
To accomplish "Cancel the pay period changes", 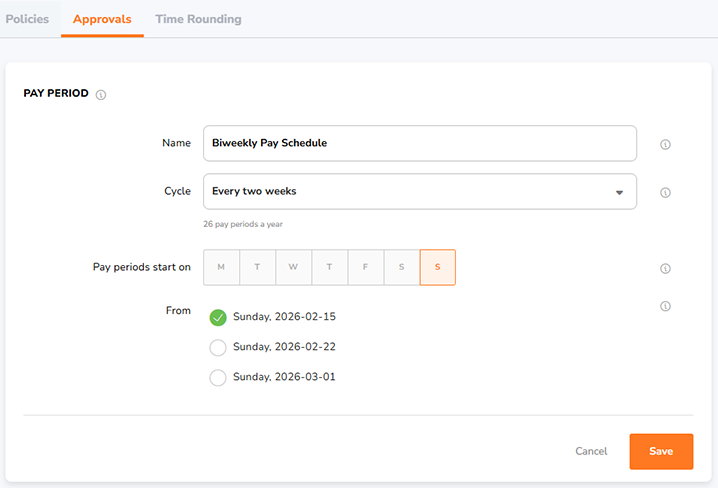I will click(x=591, y=451).
